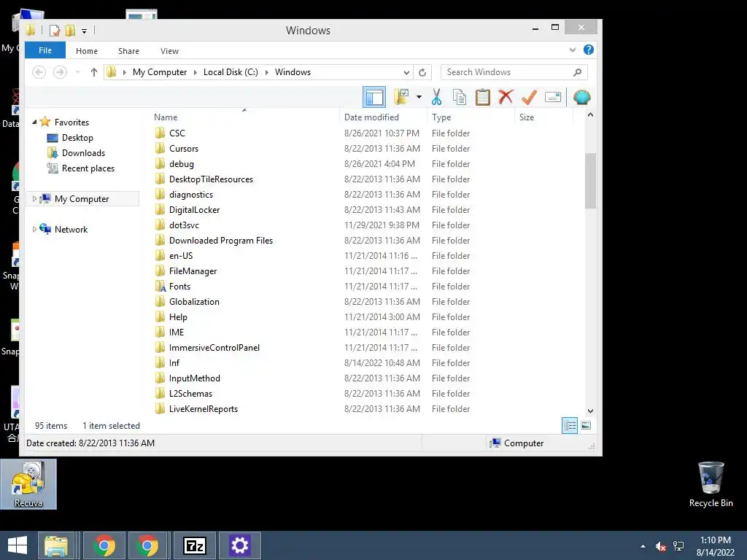
Task: Sort by the Name column header
Action: click(x=166, y=117)
